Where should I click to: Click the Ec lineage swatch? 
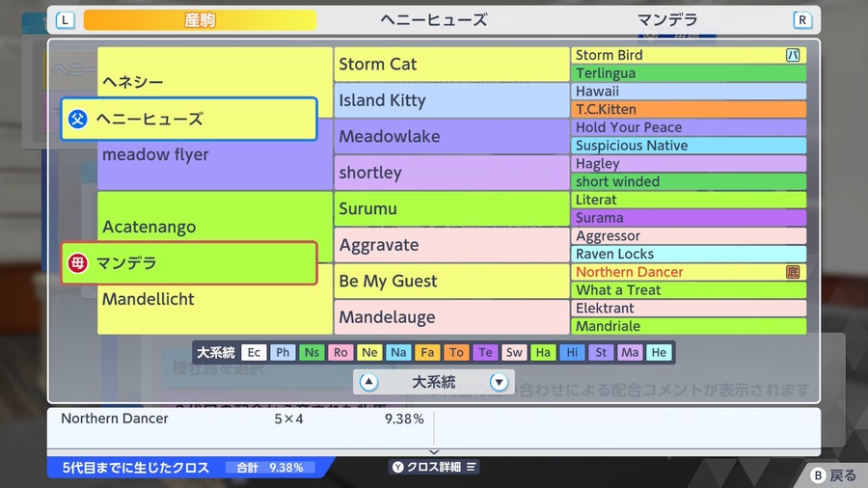tap(254, 352)
